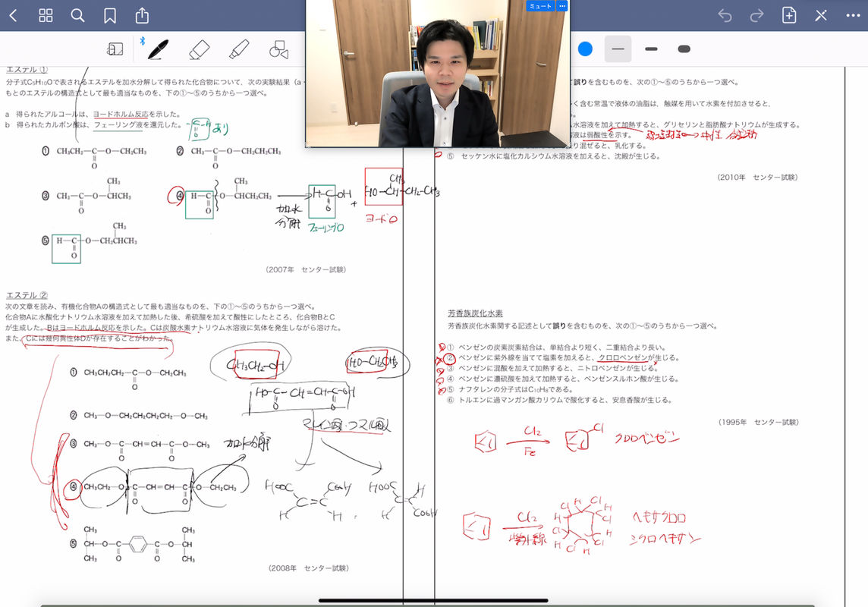Select the Pen tool
The height and width of the screenshot is (607, 868).
(157, 49)
